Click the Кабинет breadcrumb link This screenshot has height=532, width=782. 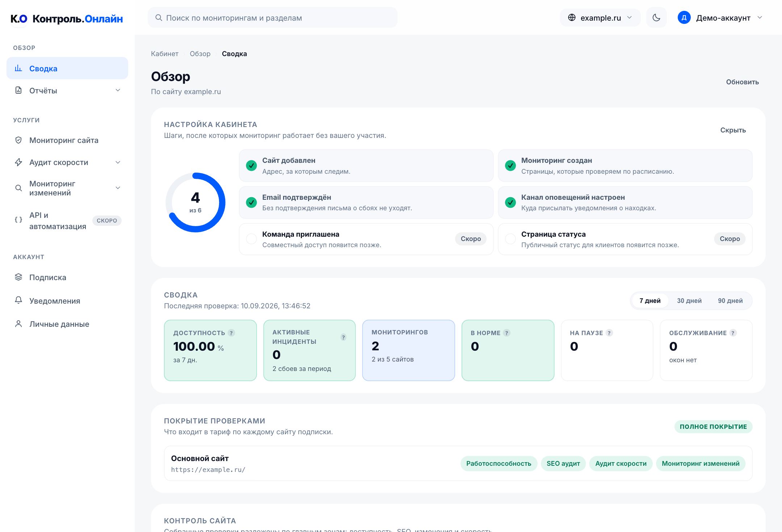coord(165,54)
